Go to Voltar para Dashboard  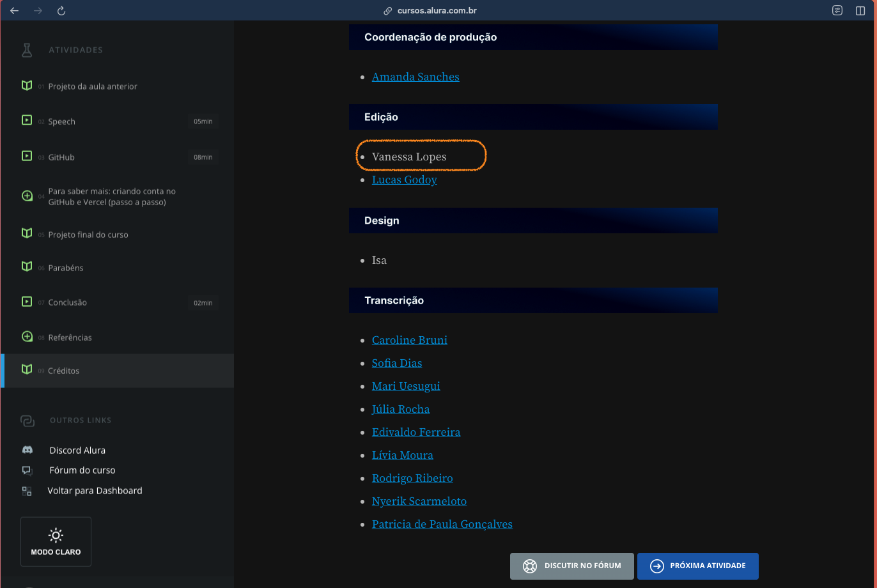click(x=95, y=491)
